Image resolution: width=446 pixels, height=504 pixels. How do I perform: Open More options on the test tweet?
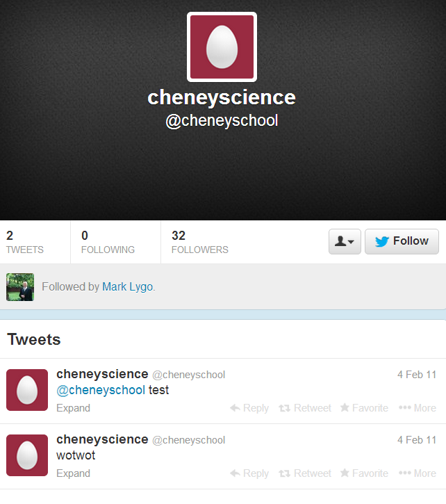click(418, 408)
